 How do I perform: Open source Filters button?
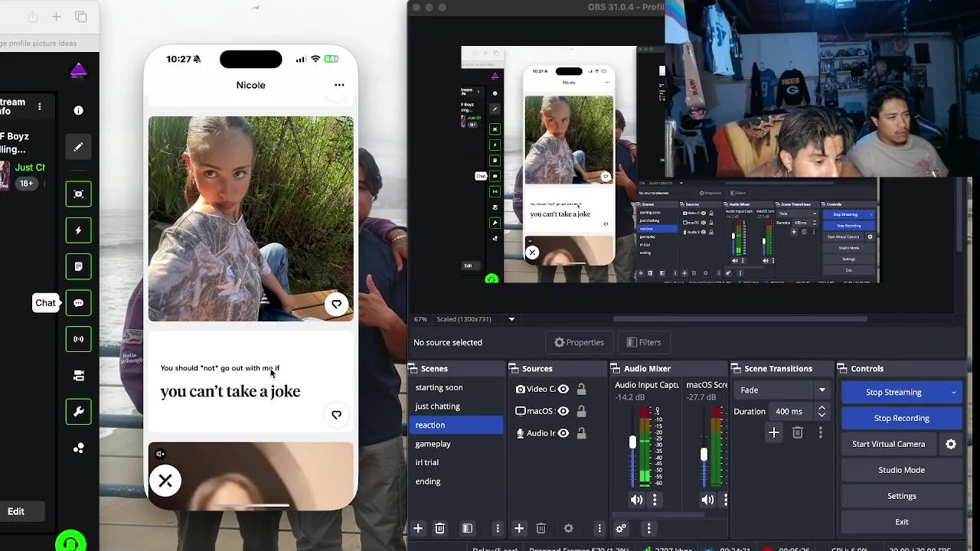pos(644,342)
